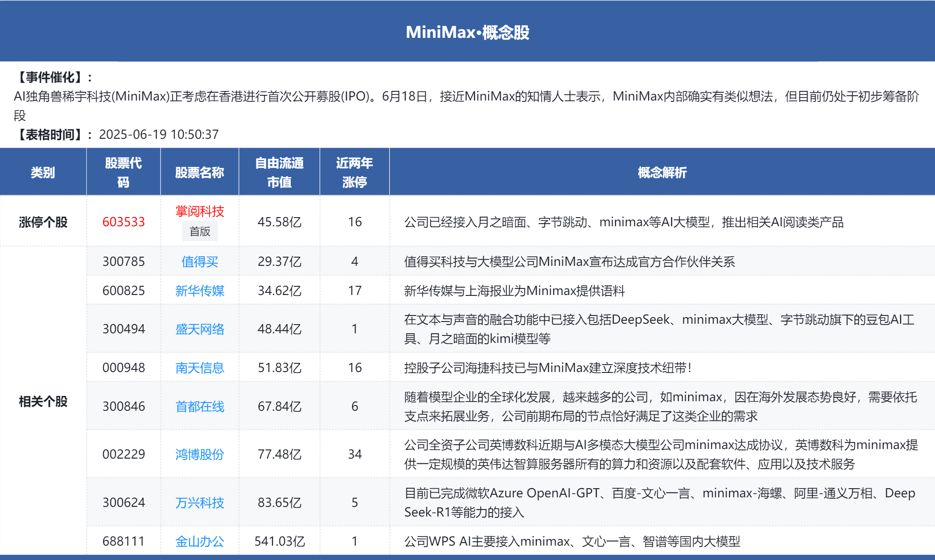The height and width of the screenshot is (560, 935).
Task: Open the 掌阅科技 stock link
Action: point(199,211)
